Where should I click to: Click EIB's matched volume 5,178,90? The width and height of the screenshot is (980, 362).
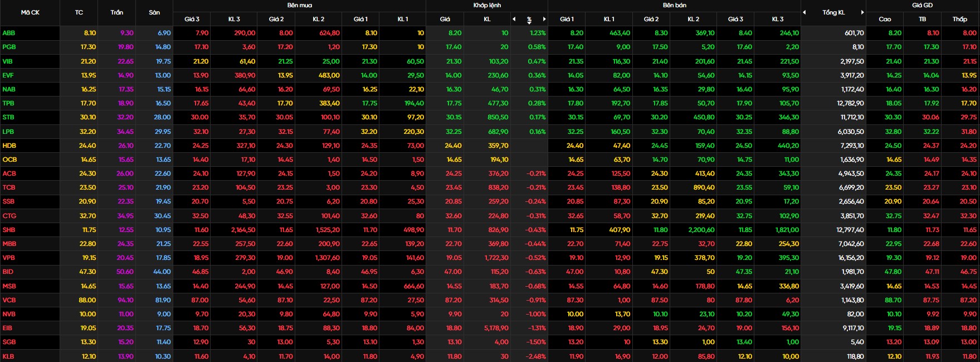coord(496,328)
